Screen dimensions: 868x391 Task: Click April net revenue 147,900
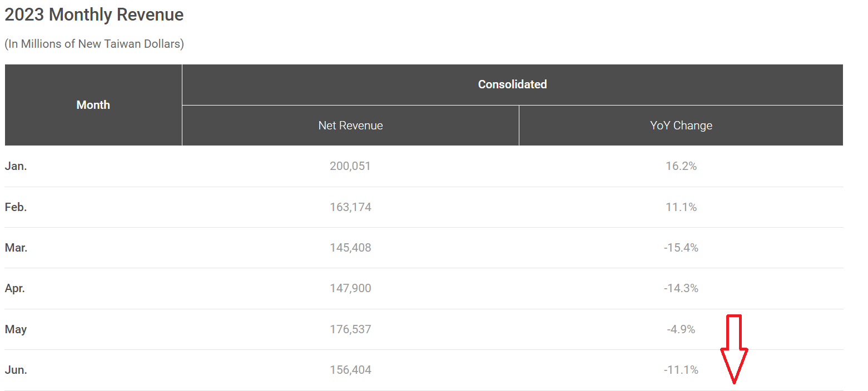point(350,288)
